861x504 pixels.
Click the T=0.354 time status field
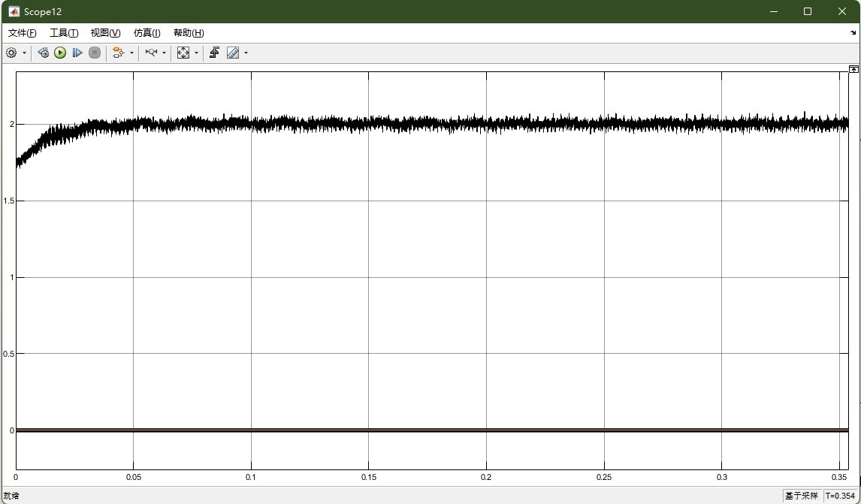[x=840, y=496]
